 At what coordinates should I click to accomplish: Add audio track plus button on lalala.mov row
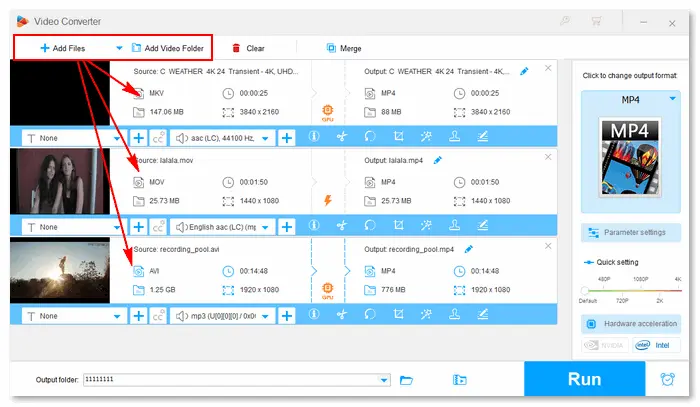point(287,227)
